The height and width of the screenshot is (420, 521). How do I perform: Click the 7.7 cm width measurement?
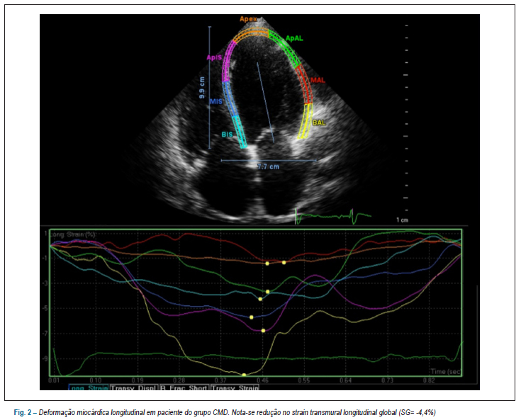pyautogui.click(x=269, y=166)
